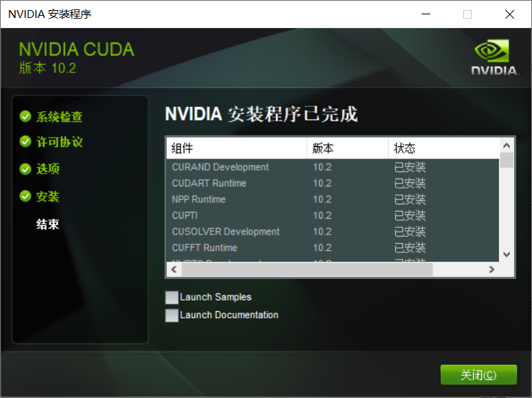Viewport: 532px width, 398px height.
Task: Click 已安装 status of NPP Runtime
Action: [x=410, y=199]
